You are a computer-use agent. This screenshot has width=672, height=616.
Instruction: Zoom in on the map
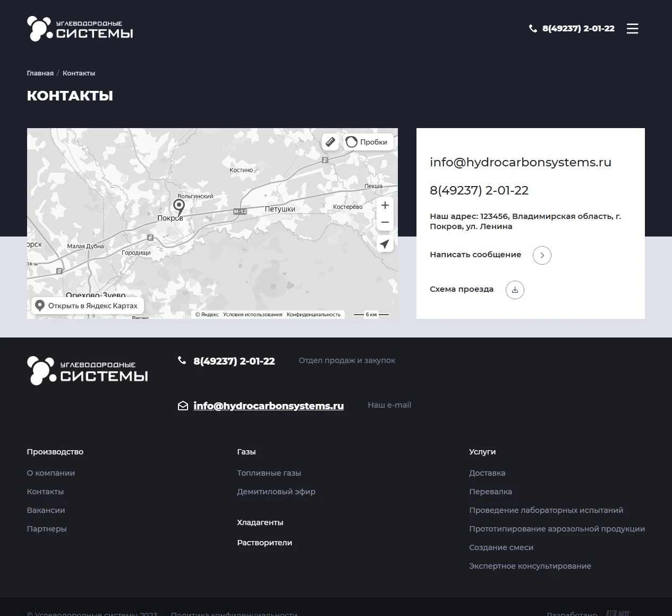[x=385, y=205]
